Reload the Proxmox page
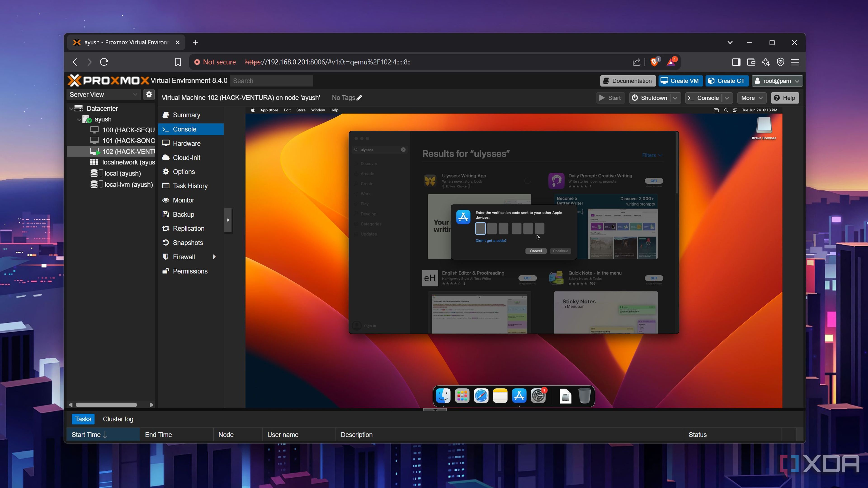 [104, 62]
